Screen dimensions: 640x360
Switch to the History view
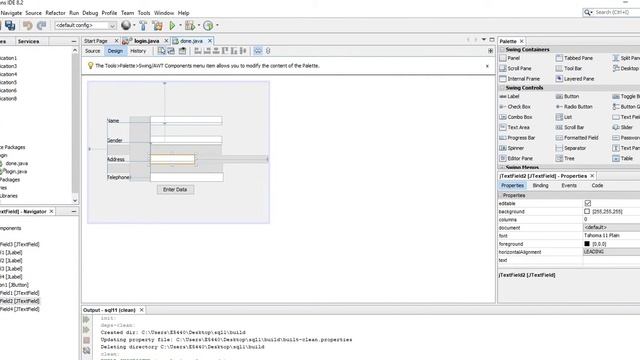pyautogui.click(x=138, y=51)
